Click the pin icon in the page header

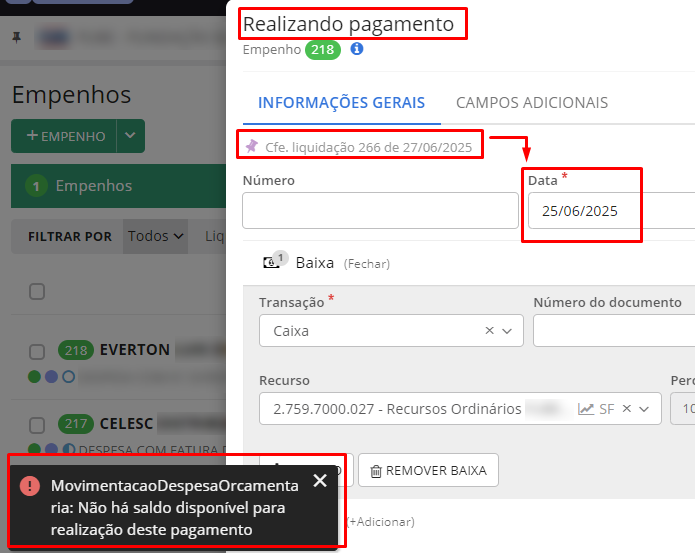click(x=17, y=37)
